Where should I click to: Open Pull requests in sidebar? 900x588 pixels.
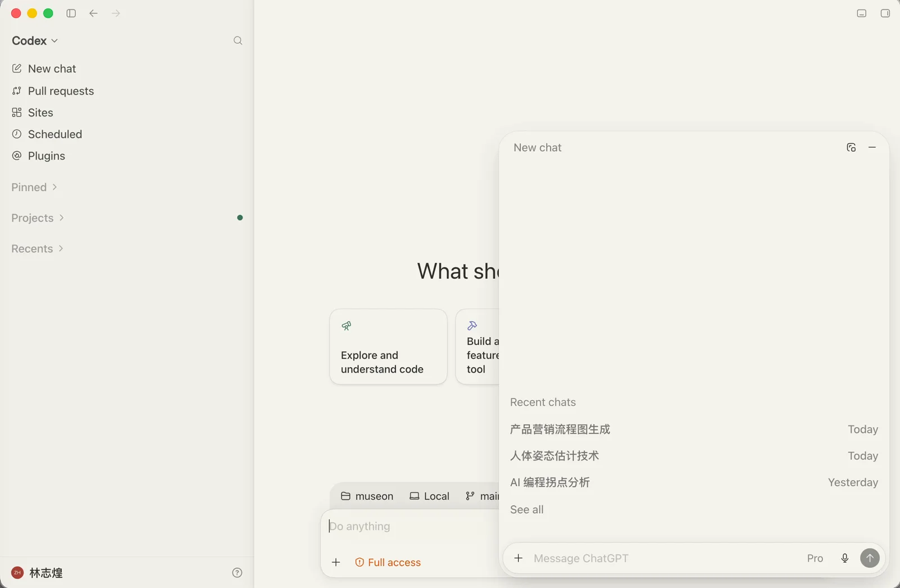[x=53, y=91]
